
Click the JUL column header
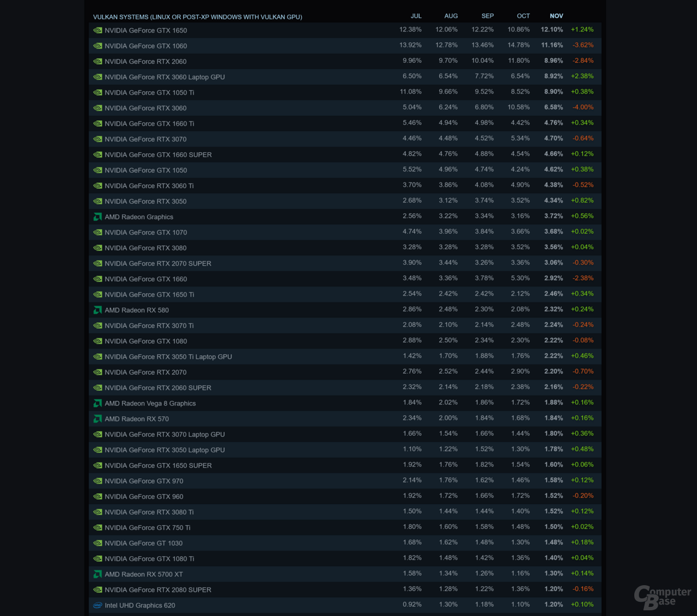416,16
